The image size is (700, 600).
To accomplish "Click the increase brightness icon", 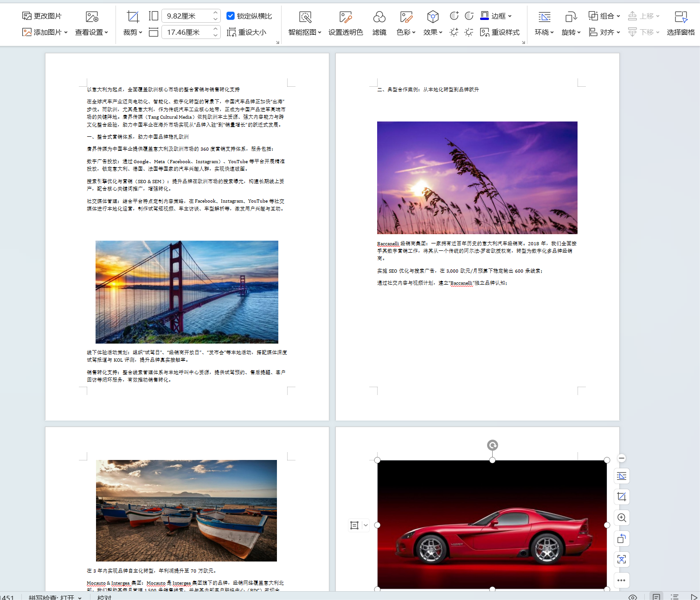I will tap(454, 32).
